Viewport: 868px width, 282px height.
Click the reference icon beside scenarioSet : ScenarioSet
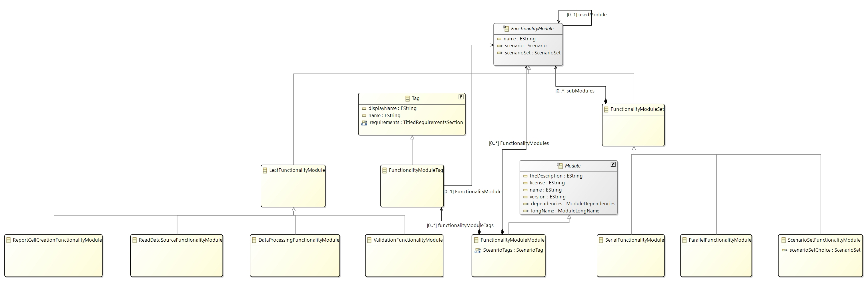(500, 53)
